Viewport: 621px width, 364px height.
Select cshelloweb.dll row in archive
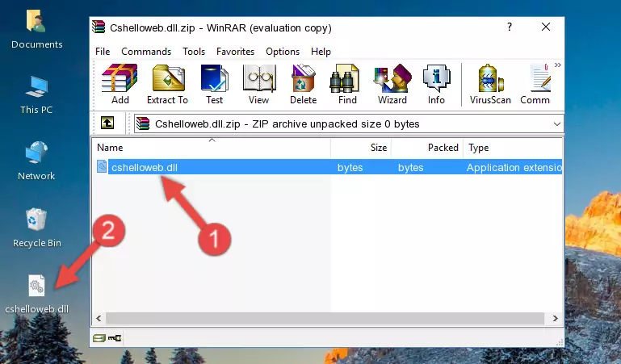click(x=329, y=167)
